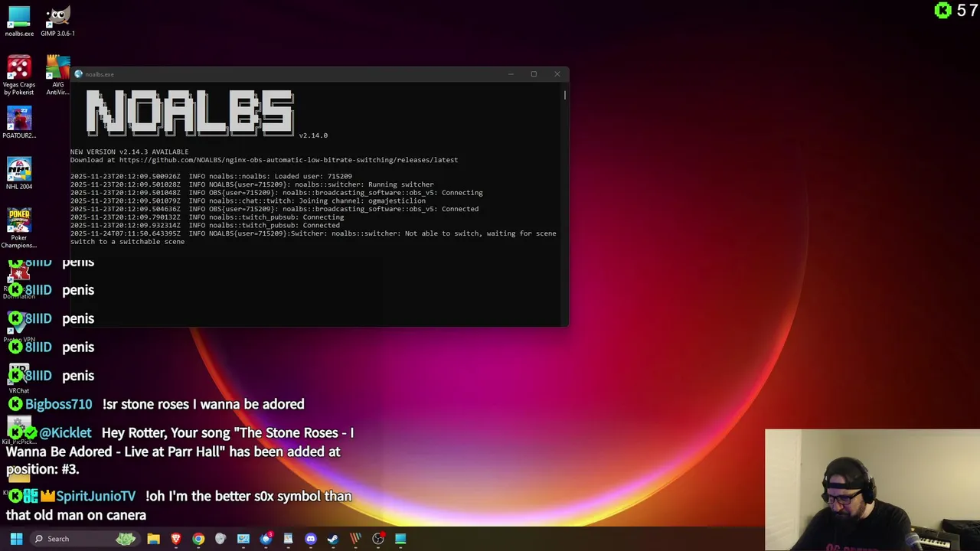
Task: Click the 'Loaded user: 715209' log line
Action: [211, 176]
